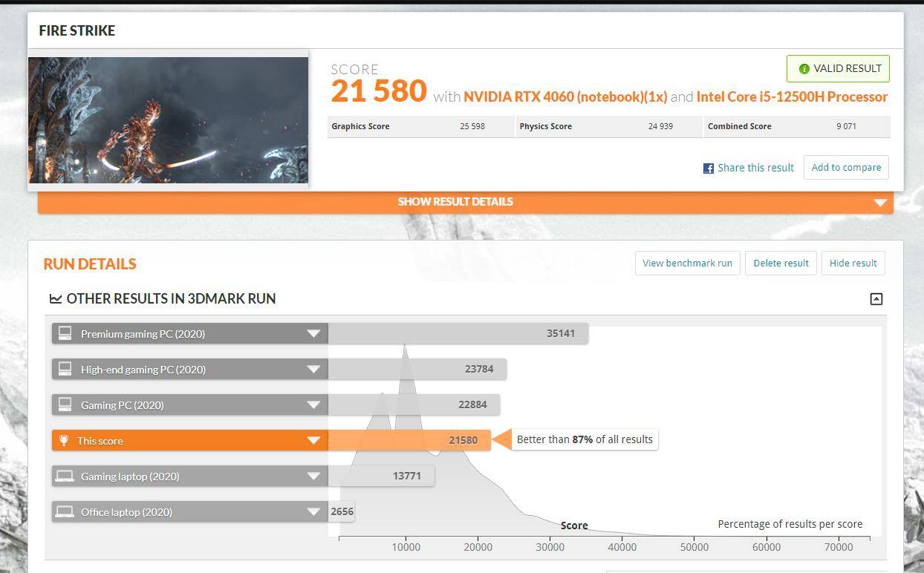This screenshot has height=573, width=924.
Task: Collapse the Other Results in 3DMark Run section
Action: [876, 299]
